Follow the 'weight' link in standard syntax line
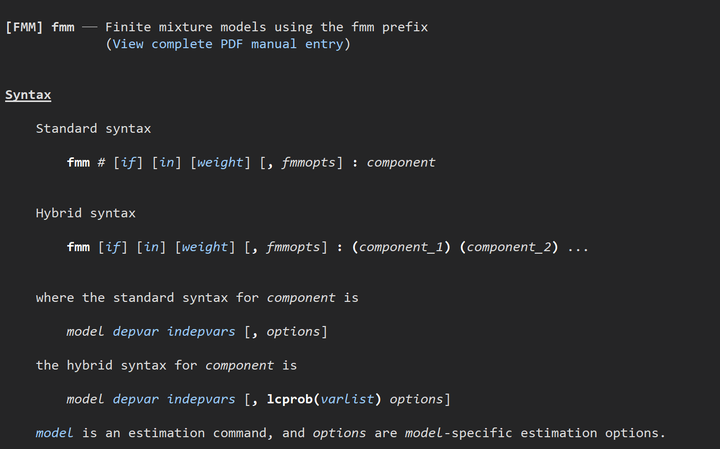The height and width of the screenshot is (449, 720). click(220, 163)
